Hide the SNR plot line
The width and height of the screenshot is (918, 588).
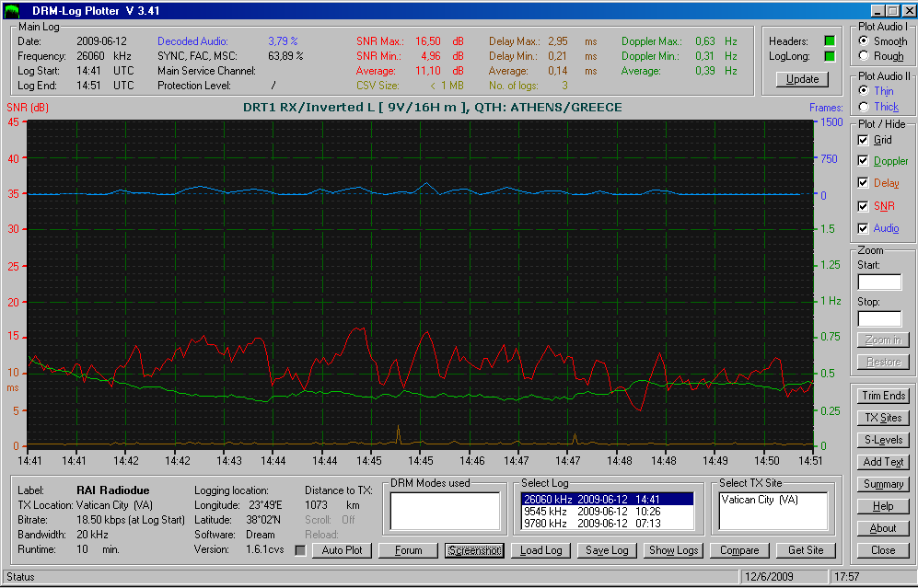(863, 206)
